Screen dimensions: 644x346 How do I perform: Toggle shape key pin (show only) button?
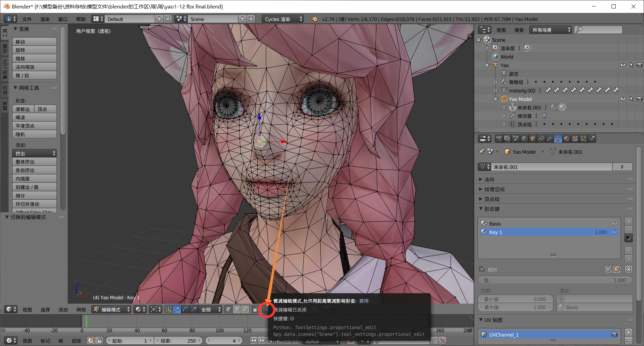(608, 269)
